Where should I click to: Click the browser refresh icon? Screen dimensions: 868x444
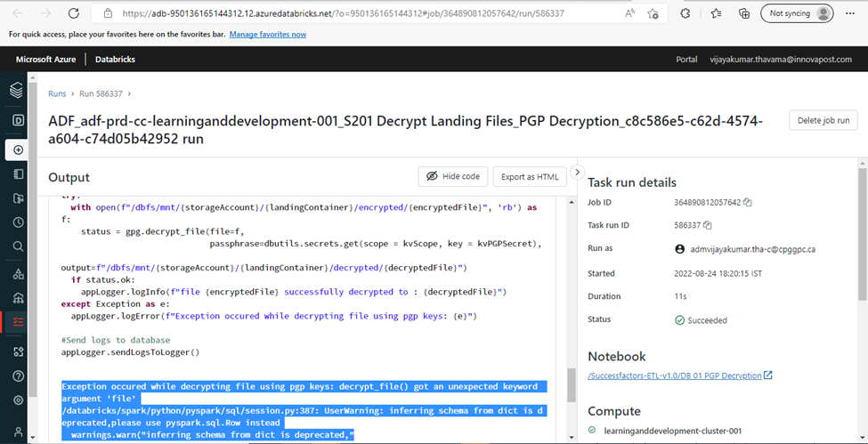pyautogui.click(x=74, y=13)
